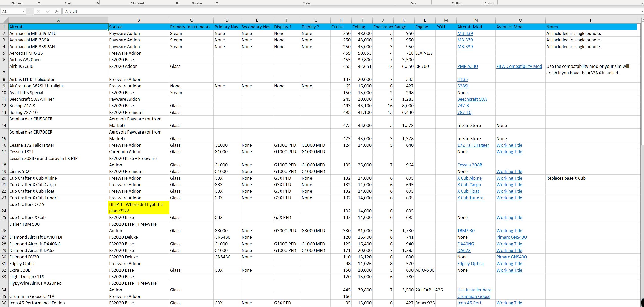644x307 pixels.
Task: Click the Insert Function fx icon
Action: pyautogui.click(x=57, y=11)
